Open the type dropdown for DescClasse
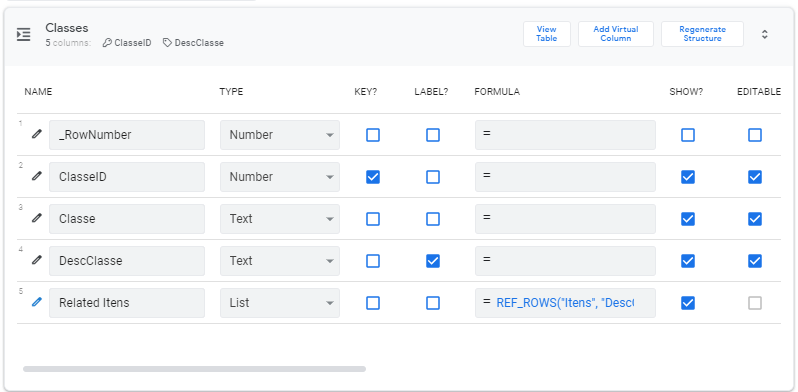This screenshot has width=798, height=392. click(x=280, y=261)
